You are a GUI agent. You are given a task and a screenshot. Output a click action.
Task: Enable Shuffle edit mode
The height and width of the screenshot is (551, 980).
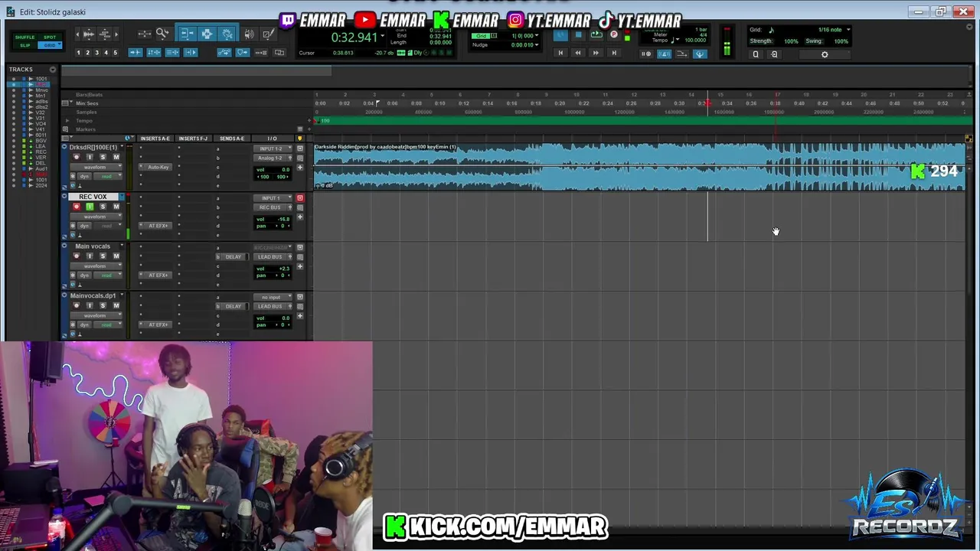24,37
